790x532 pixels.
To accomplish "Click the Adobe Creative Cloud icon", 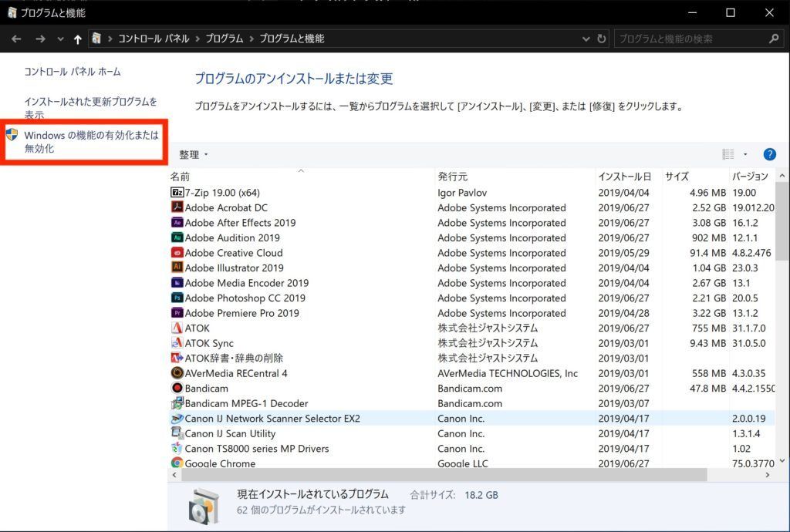I will (x=177, y=253).
